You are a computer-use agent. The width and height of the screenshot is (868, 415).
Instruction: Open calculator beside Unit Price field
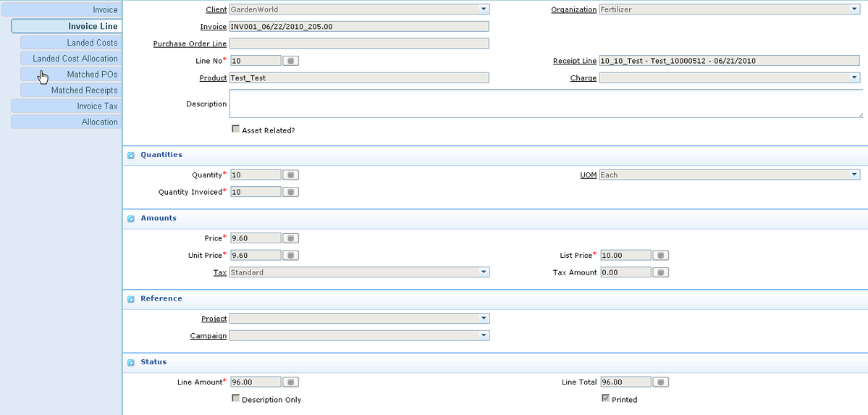(290, 255)
